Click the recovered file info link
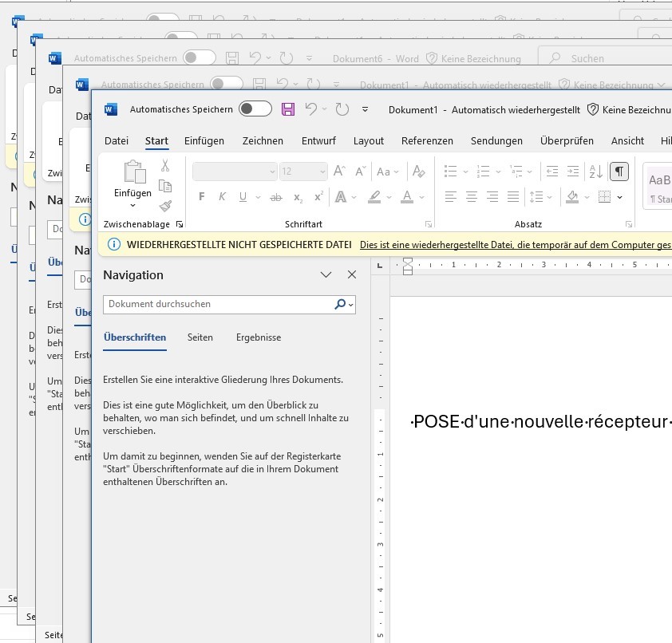Screen dimensions: 672x643 pos(516,245)
